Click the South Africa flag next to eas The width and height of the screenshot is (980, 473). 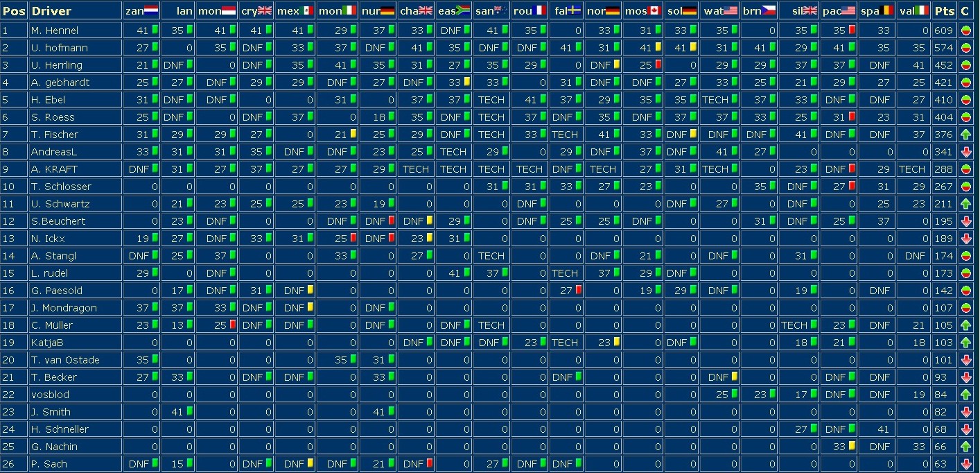[x=464, y=11]
